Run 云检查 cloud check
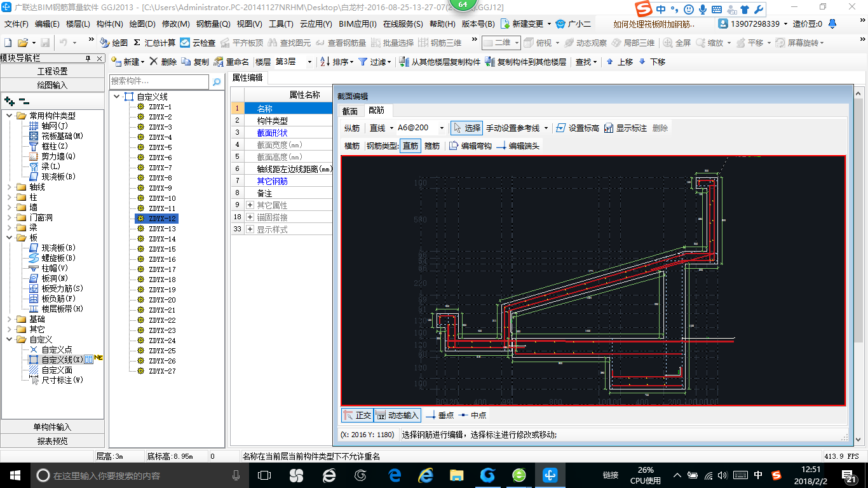This screenshot has width=868, height=488. pos(198,43)
